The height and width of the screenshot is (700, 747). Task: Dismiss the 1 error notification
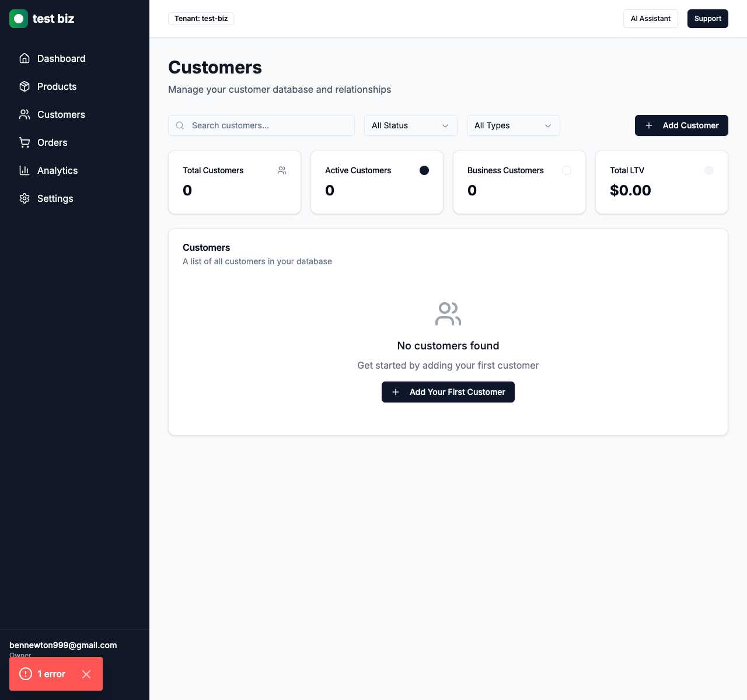(x=86, y=674)
